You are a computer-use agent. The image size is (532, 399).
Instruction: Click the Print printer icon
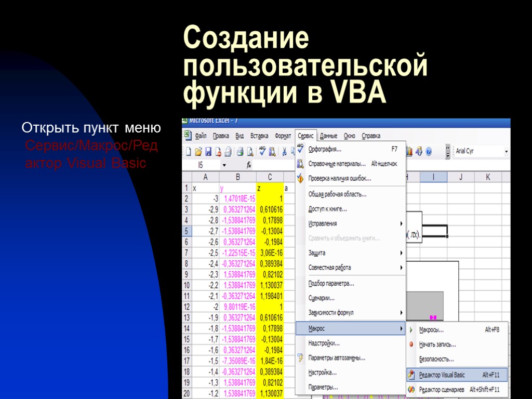pos(240,151)
